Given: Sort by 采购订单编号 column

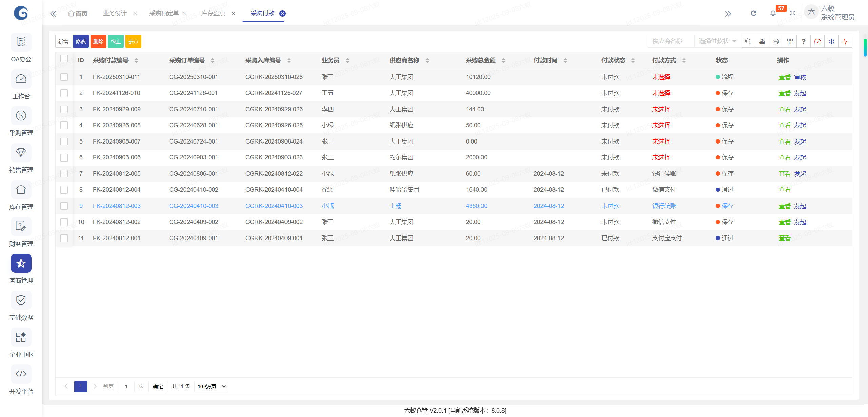Looking at the screenshot, I should pyautogui.click(x=213, y=60).
